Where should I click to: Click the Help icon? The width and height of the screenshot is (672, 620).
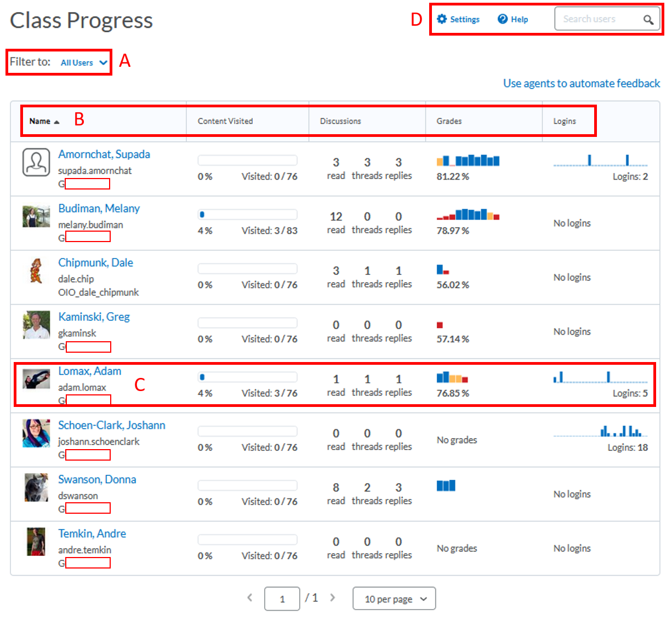click(502, 19)
